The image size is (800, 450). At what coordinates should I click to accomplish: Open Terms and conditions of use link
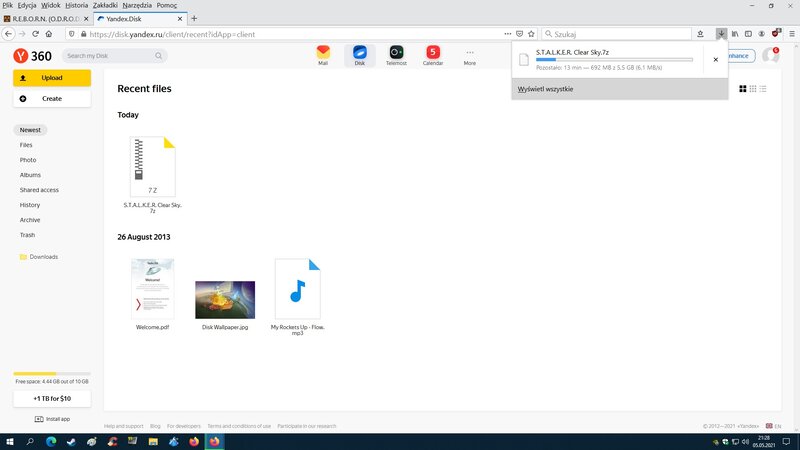239,426
